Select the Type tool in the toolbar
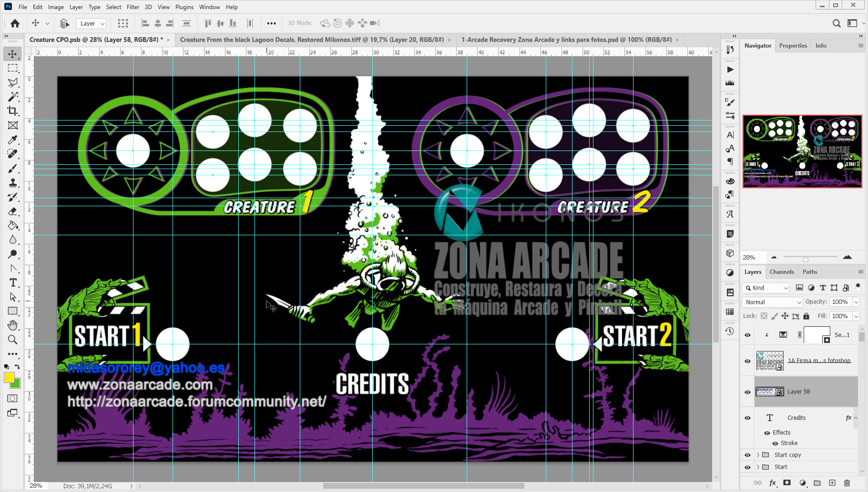868x492 pixels. click(12, 283)
